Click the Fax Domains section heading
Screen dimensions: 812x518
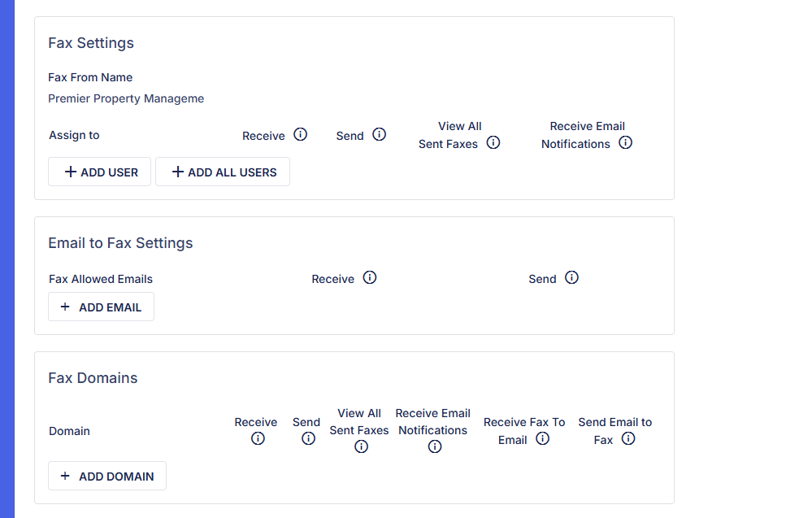[93, 378]
